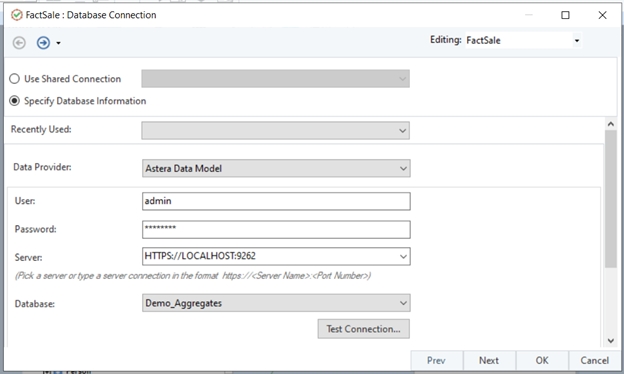
Task: Maximize the Database Connection window
Action: [565, 15]
